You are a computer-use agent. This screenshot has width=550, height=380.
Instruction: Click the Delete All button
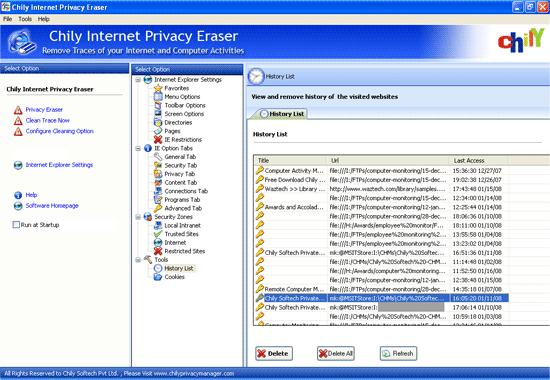tap(336, 353)
